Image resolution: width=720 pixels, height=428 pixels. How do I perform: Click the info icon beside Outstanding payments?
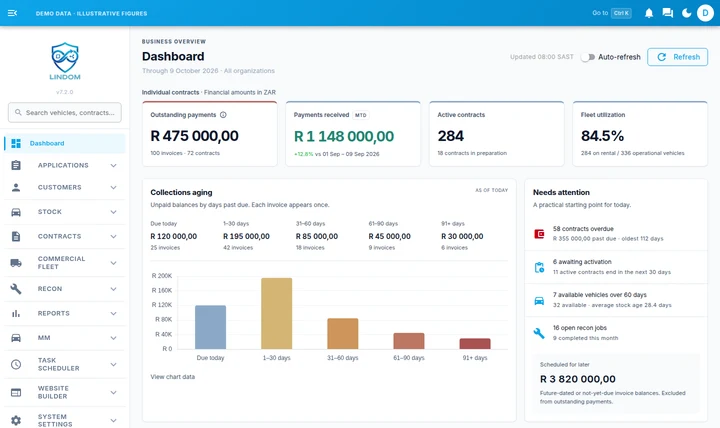(x=223, y=115)
